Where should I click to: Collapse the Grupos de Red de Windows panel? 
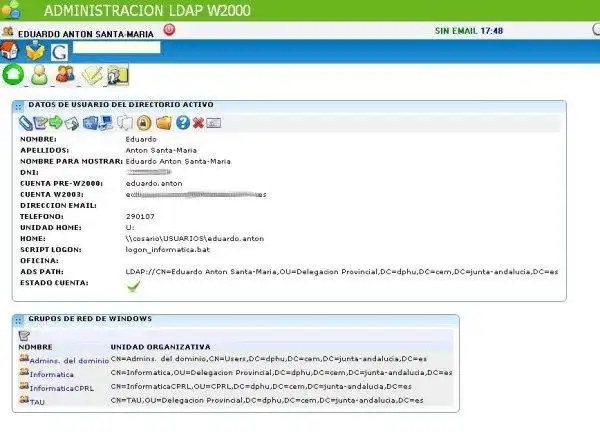18,320
